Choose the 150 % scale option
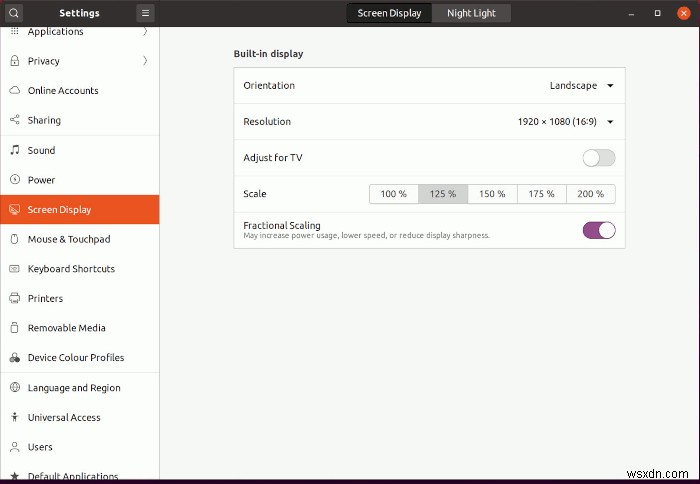 492,194
